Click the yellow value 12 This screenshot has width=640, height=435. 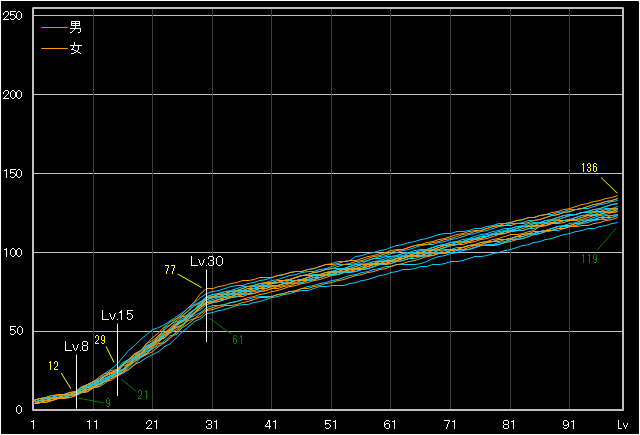[53, 366]
